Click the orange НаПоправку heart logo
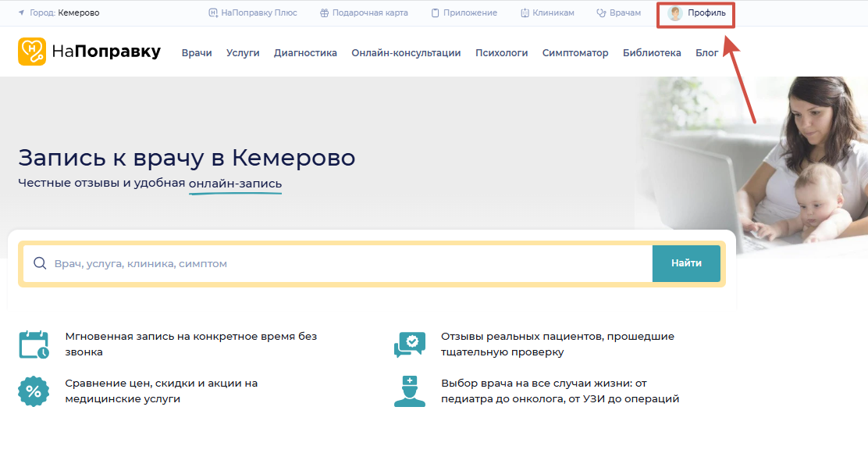Screen dimensions: 868x464 coord(32,52)
